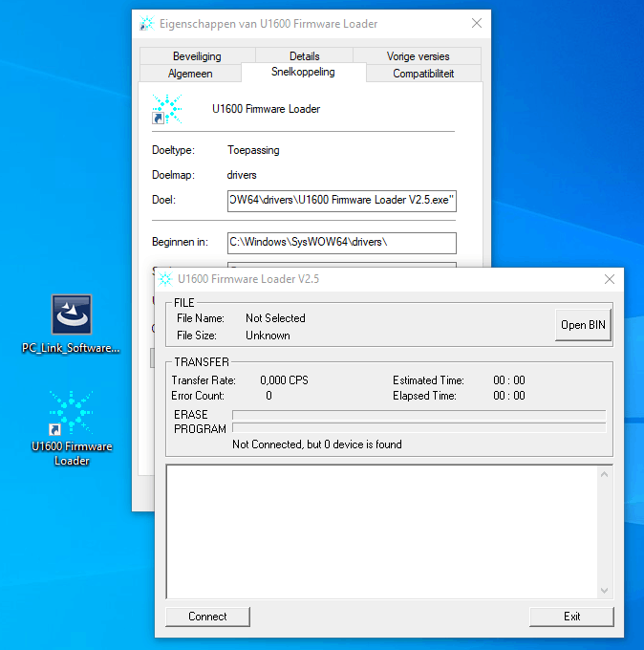Click the 'U1600 Firmware Loader' name in properties

266,109
